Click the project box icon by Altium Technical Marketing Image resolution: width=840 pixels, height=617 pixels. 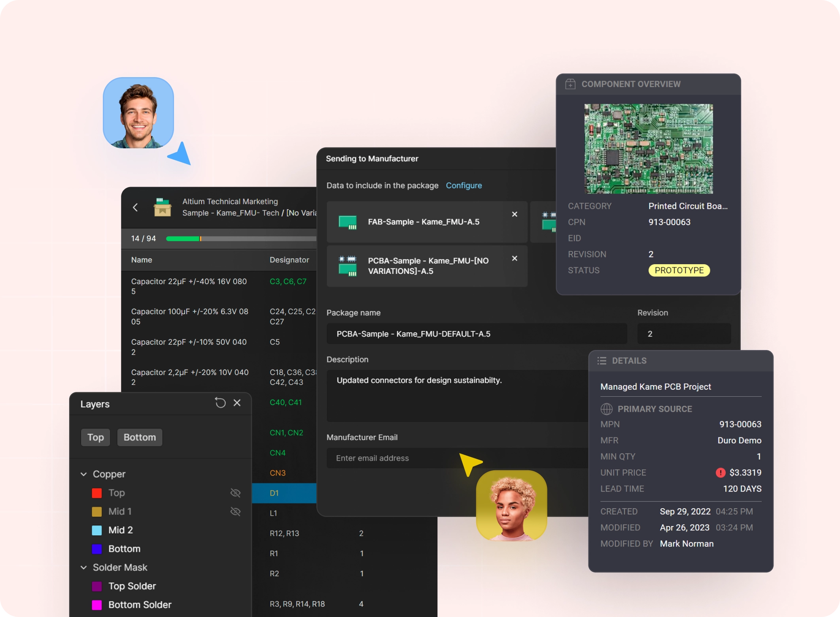(162, 207)
